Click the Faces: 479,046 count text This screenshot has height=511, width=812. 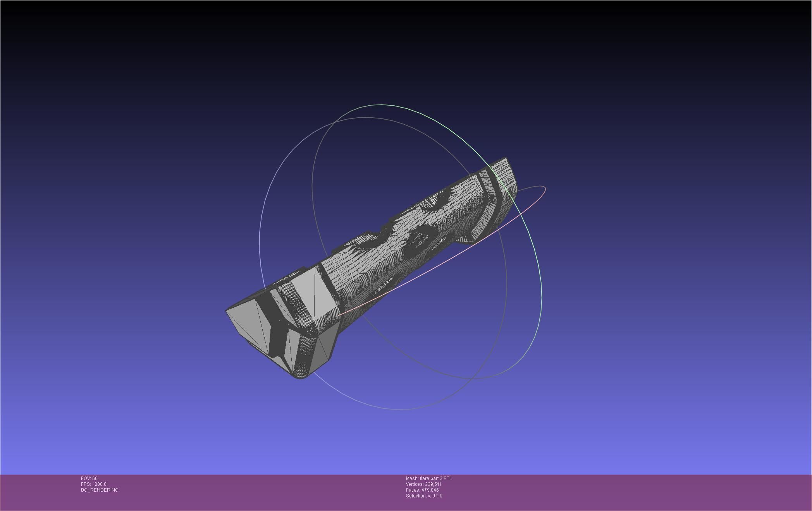422,490
